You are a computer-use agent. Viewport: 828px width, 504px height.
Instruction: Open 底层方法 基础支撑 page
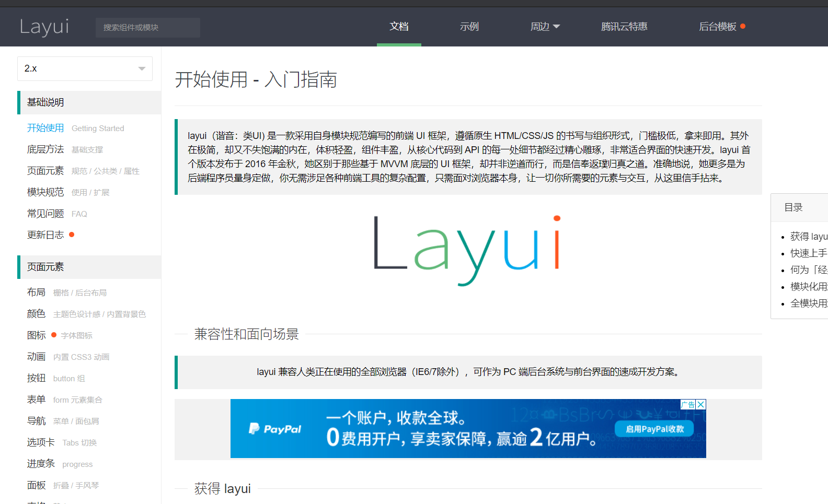(x=65, y=149)
